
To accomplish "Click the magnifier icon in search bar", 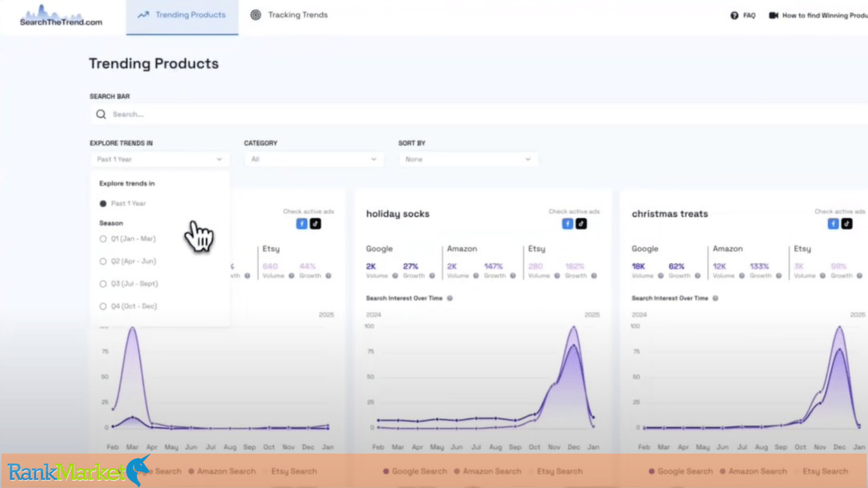I will (x=101, y=114).
